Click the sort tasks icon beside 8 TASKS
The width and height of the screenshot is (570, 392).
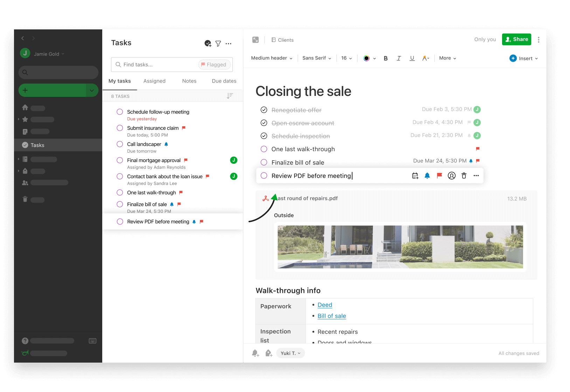[x=230, y=96]
